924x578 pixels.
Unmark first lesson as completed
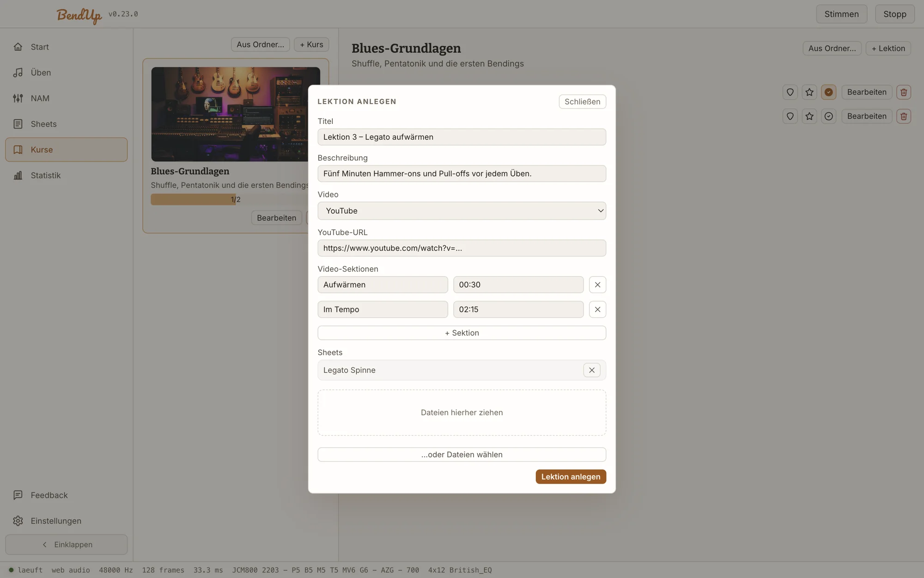(829, 92)
